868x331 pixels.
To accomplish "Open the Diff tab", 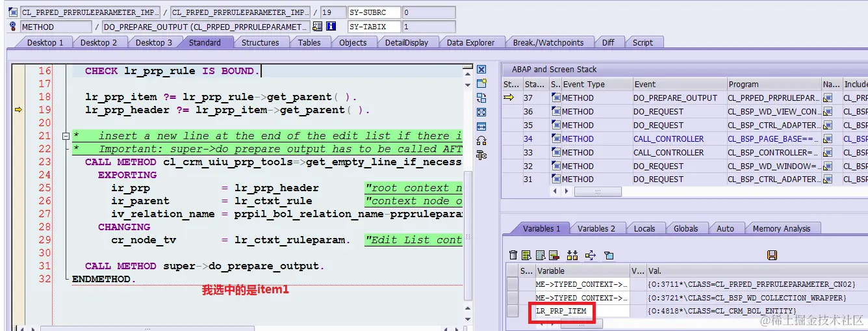I will point(608,43).
